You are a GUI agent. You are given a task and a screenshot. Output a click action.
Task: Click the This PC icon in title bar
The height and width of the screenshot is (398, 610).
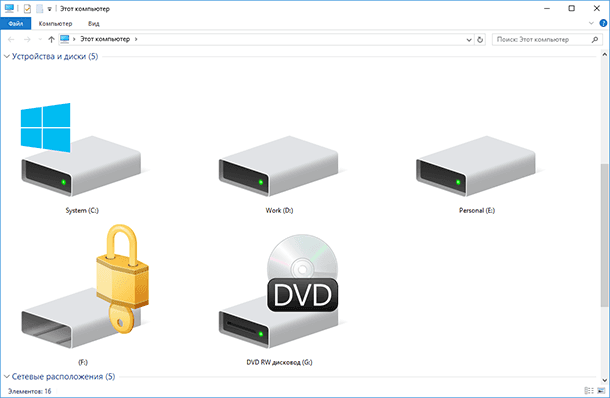[9, 8]
